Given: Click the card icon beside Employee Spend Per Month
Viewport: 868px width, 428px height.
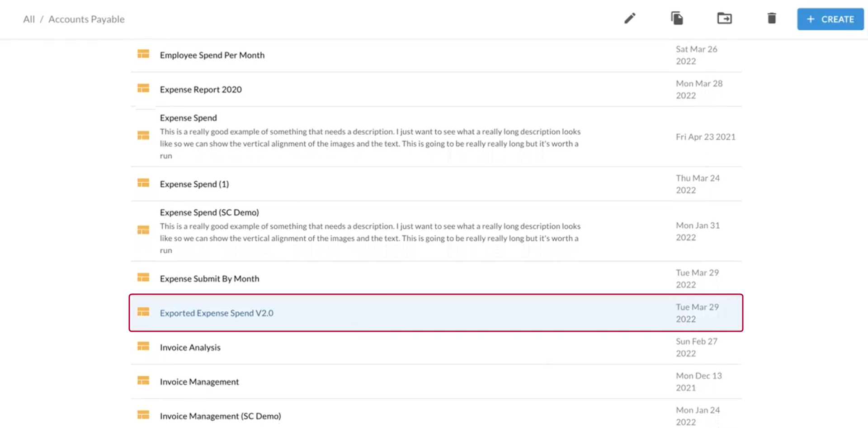Looking at the screenshot, I should coord(143,53).
